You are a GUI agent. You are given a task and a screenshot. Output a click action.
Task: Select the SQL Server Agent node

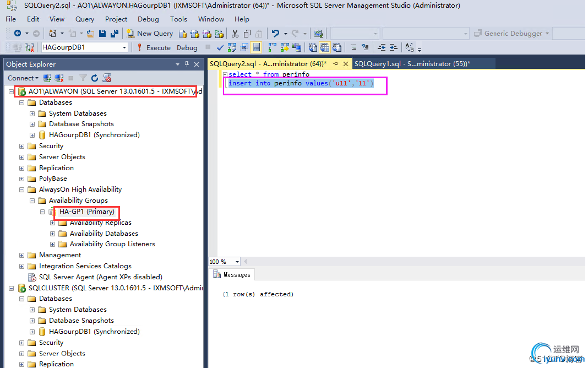pyautogui.click(x=101, y=277)
